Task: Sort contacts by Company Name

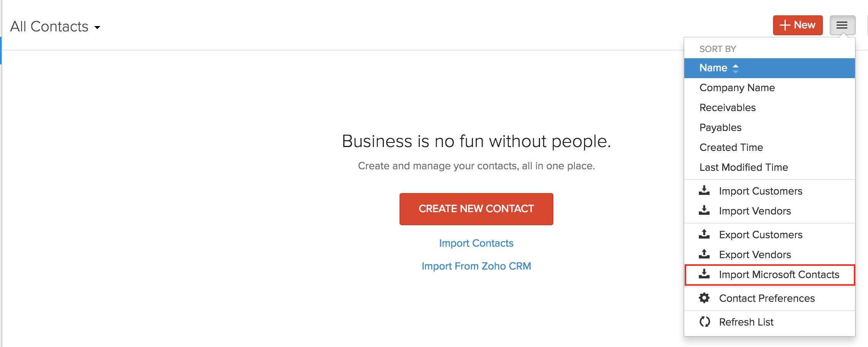Action: 737,88
